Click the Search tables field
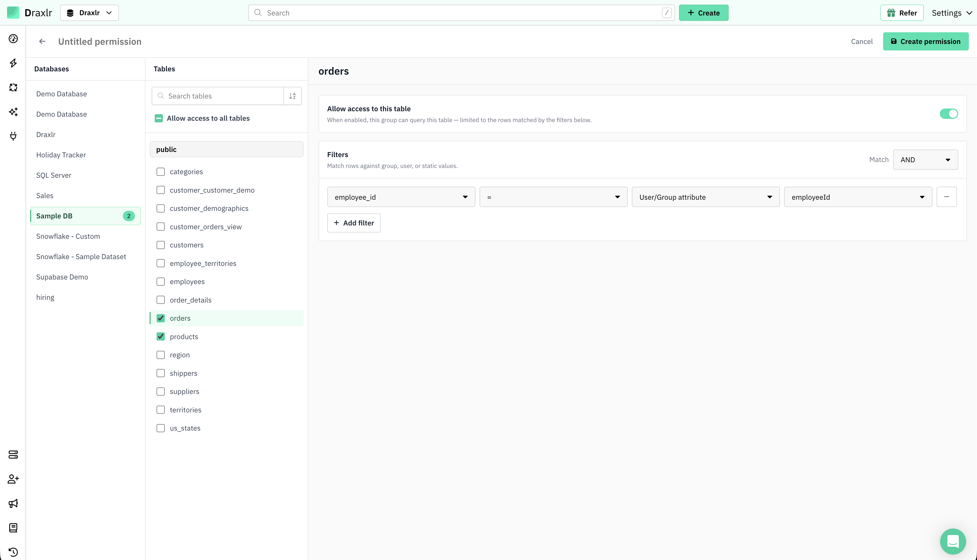This screenshot has height=560, width=977. pyautogui.click(x=218, y=96)
